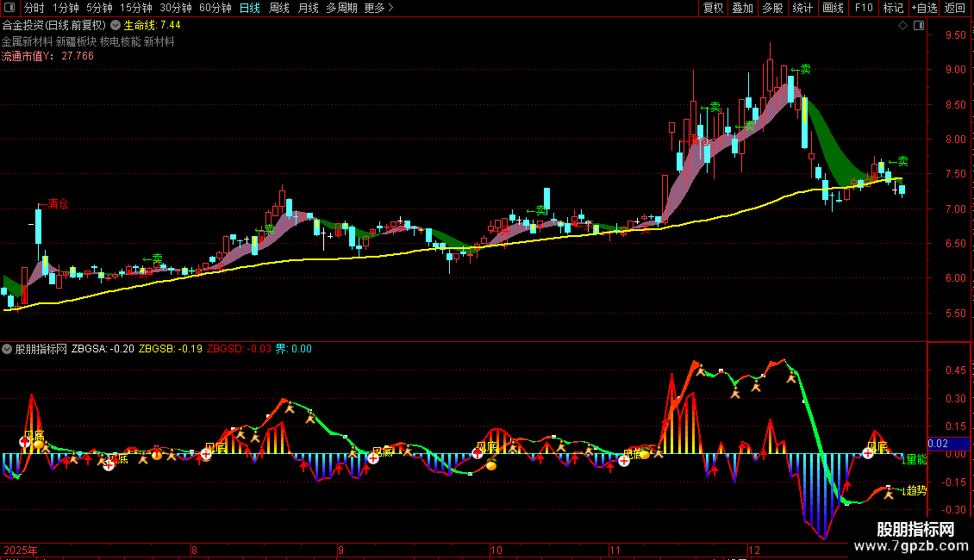Click the 0.02 value box on indicator axis

point(948,444)
